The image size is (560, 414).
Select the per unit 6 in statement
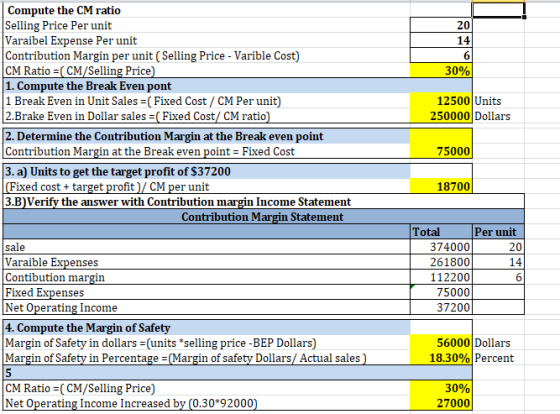[x=499, y=277]
